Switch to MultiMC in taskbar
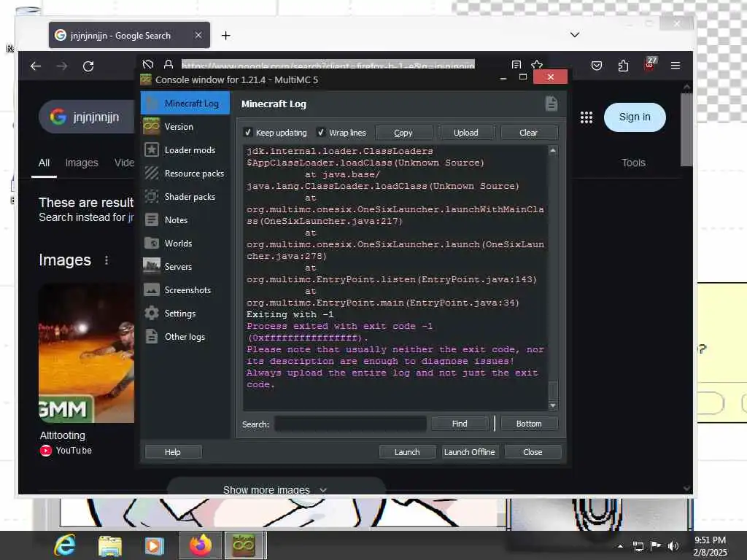Screen dimensions: 747x560 pos(244,545)
